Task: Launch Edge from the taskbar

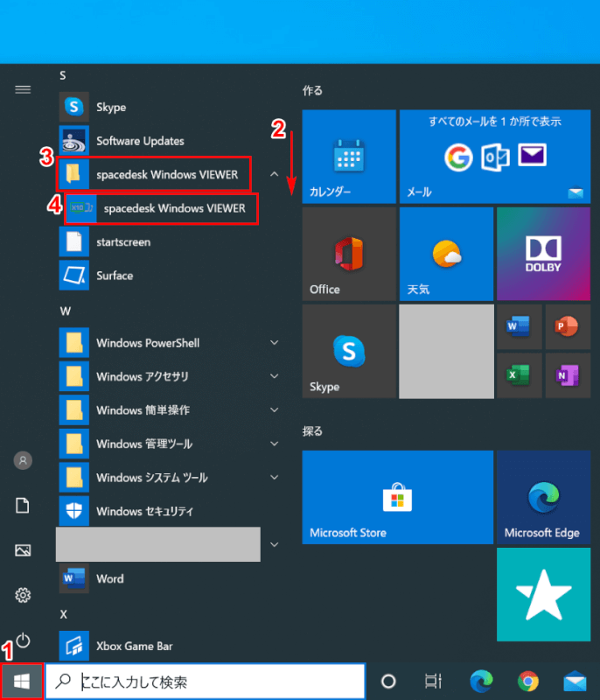Action: 481,682
